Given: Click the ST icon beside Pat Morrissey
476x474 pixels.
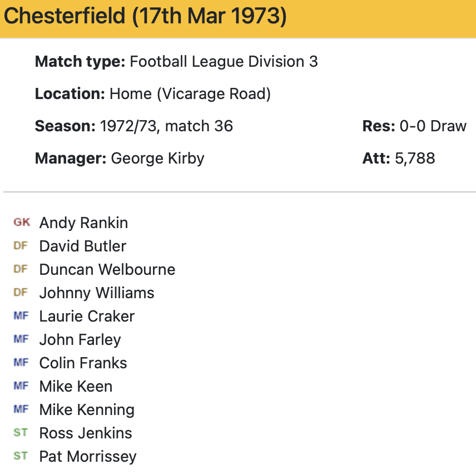Looking at the screenshot, I should tap(21, 456).
